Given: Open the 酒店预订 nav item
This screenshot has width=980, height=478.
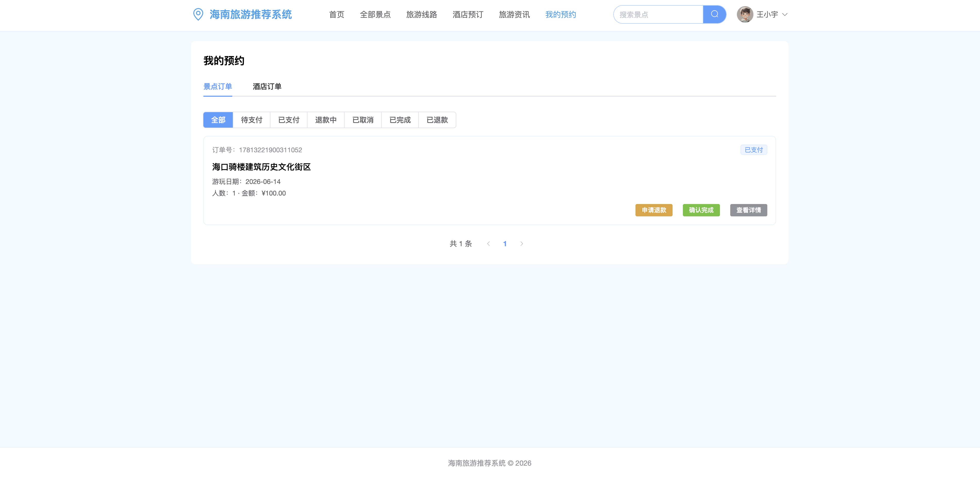Looking at the screenshot, I should pos(468,14).
